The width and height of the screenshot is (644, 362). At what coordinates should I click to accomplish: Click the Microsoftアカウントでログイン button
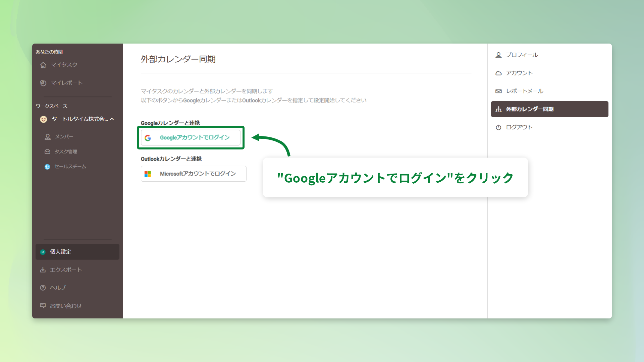point(194,174)
